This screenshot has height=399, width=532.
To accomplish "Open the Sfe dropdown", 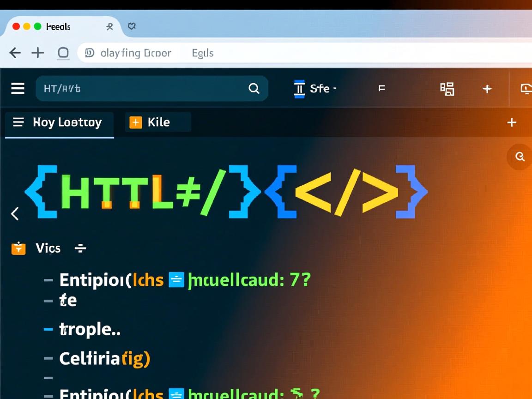I will [x=316, y=88].
